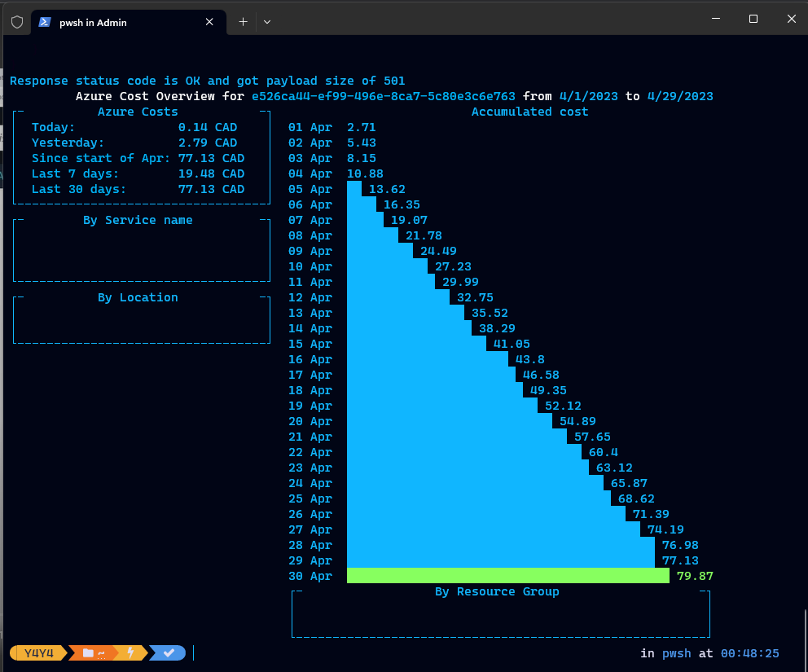Click the By Service name heading
808x672 pixels.
tap(138, 220)
